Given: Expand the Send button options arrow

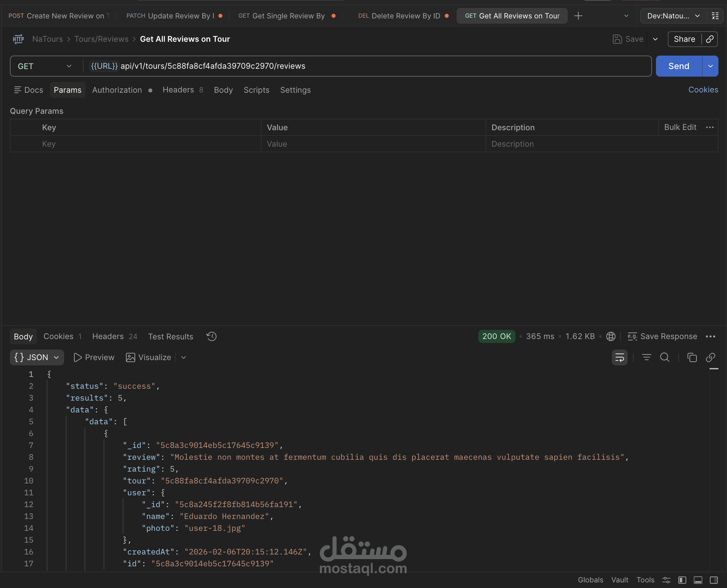Looking at the screenshot, I should point(711,66).
